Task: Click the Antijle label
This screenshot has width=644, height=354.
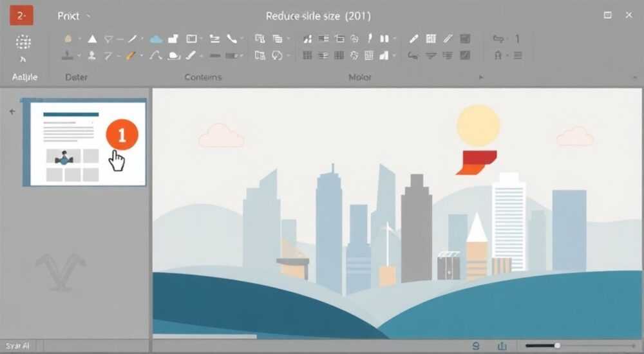Action: coord(24,77)
